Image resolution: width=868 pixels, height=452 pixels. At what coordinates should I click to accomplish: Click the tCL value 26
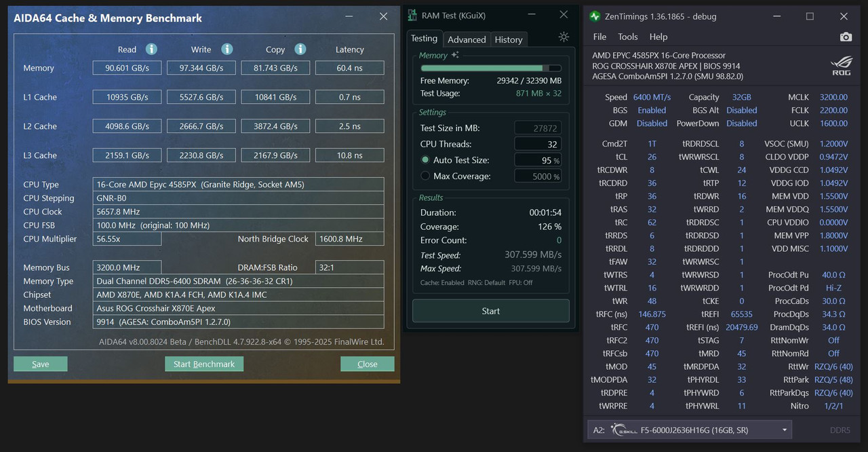coord(652,157)
